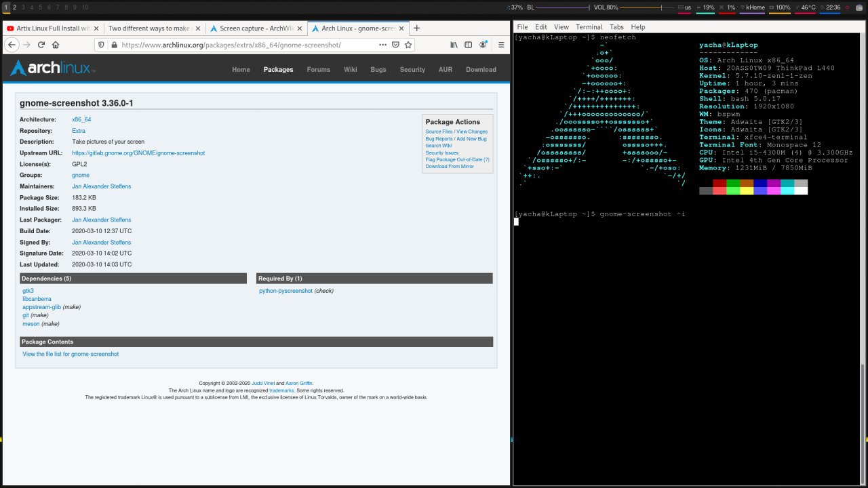The height and width of the screenshot is (488, 868).
Task: Open Wiki in Arch navigation
Action: tap(350, 69)
